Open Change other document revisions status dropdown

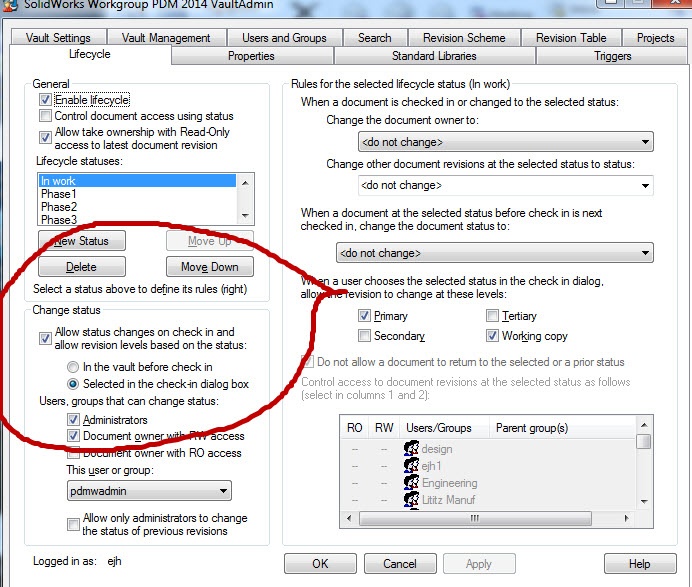click(x=506, y=185)
